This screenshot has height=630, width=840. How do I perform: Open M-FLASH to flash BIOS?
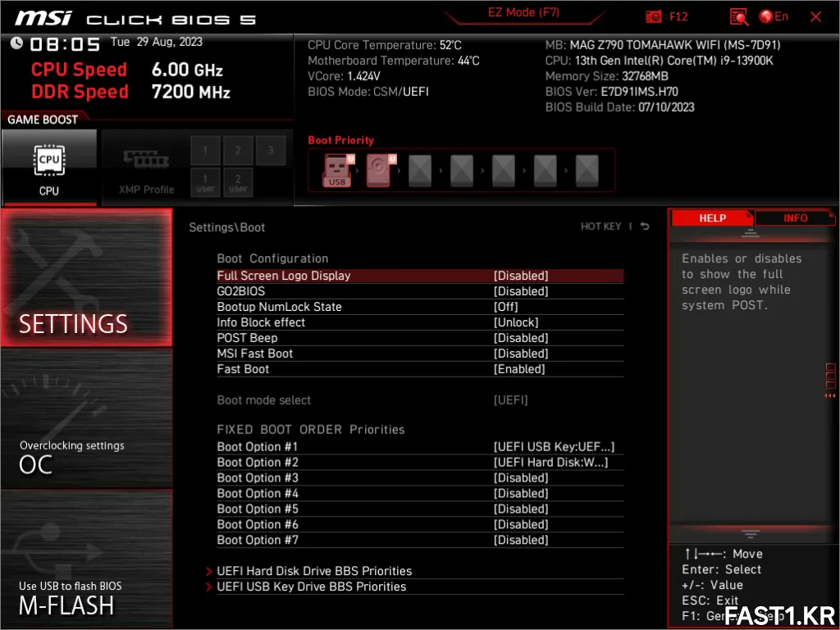pos(87,559)
